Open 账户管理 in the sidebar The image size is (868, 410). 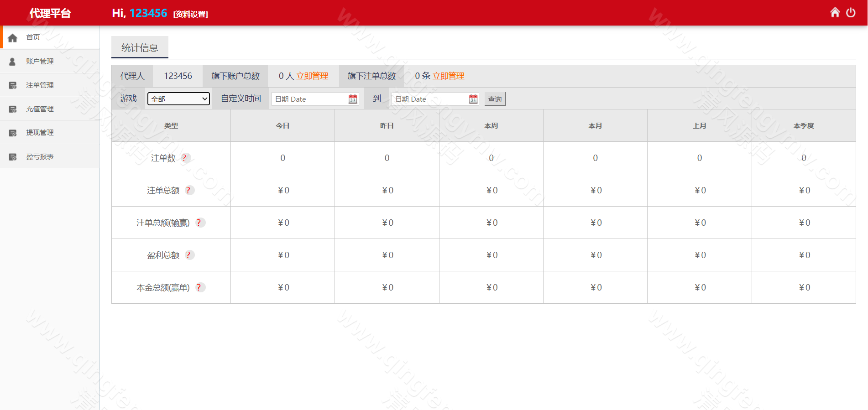coord(40,61)
